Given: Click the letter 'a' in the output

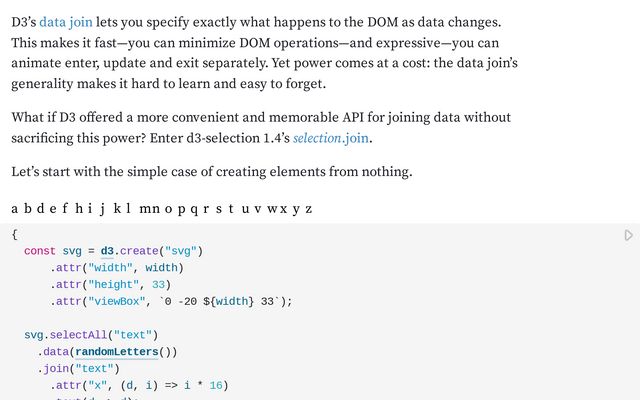Looking at the screenshot, I should (x=15, y=209).
